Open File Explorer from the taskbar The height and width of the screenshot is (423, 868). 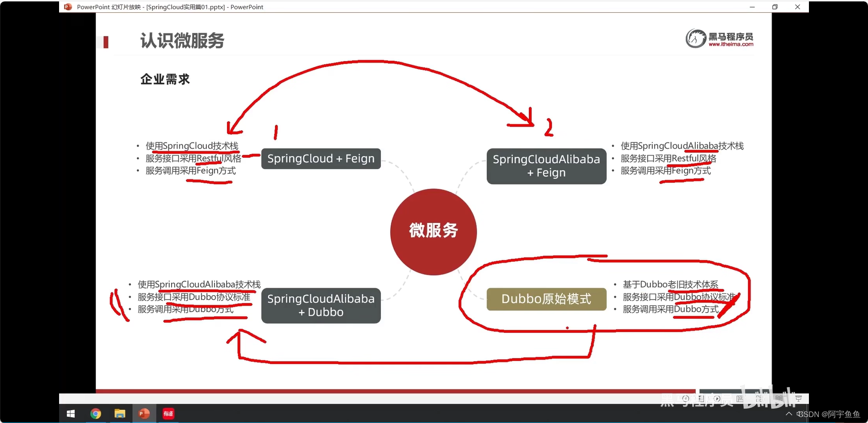[120, 414]
